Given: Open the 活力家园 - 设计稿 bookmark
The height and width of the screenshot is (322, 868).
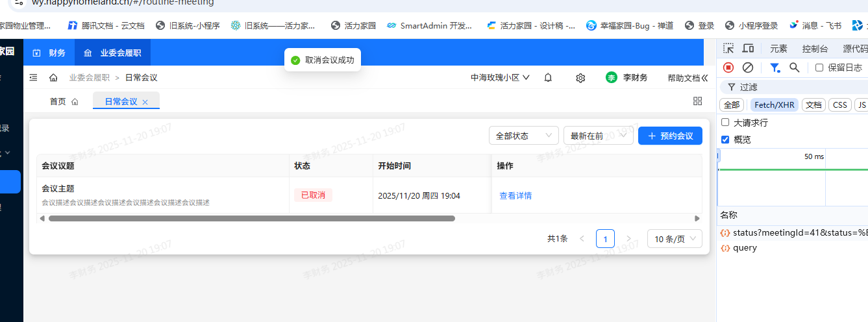Looking at the screenshot, I should (x=530, y=26).
